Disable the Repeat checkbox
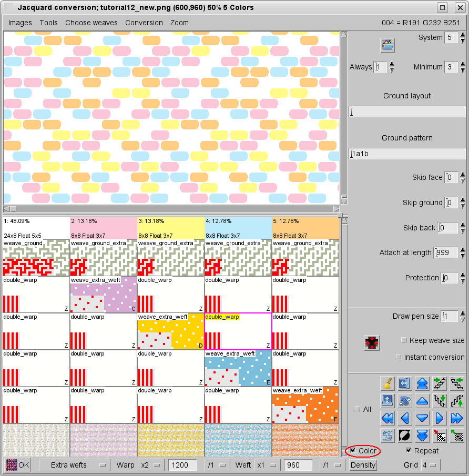Screen dimensions: 469x476 (x=409, y=451)
